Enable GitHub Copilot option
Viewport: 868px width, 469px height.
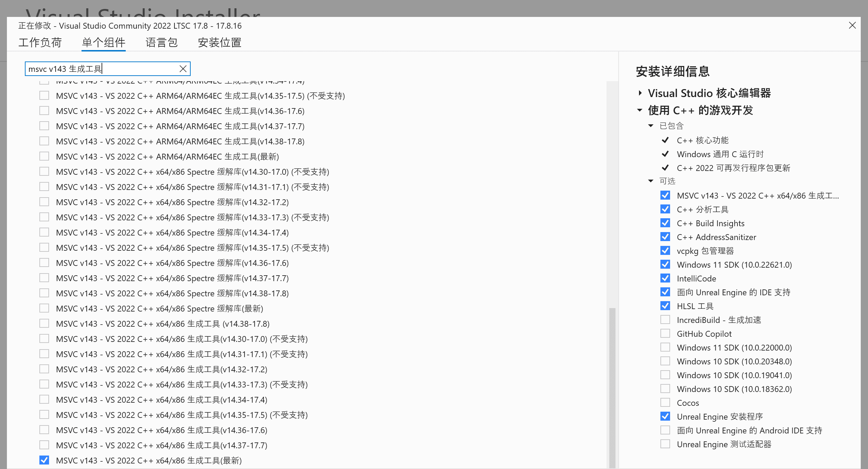[x=665, y=333]
